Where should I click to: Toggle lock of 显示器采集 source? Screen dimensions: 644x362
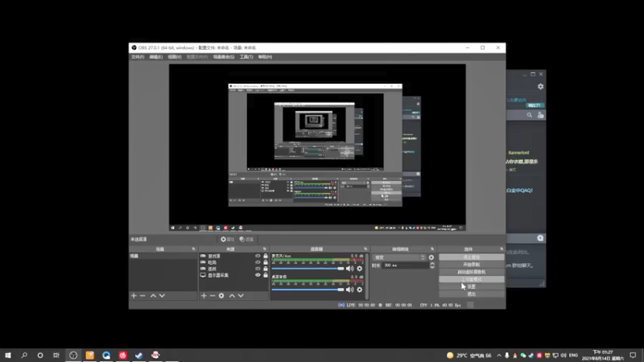click(266, 275)
